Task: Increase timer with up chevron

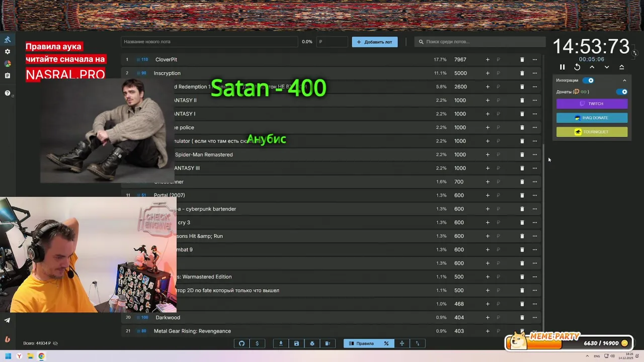Action: click(592, 67)
